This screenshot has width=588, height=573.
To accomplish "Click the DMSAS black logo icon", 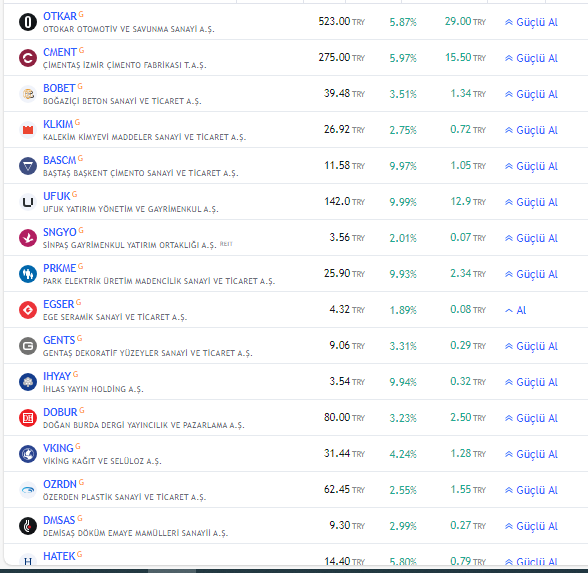I will point(28,526).
